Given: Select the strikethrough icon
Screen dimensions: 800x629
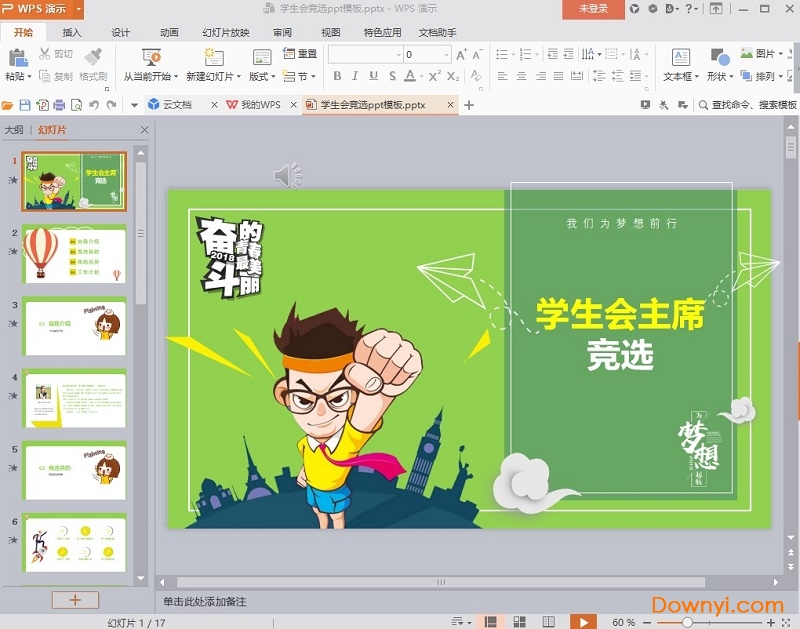Looking at the screenshot, I should pyautogui.click(x=392, y=76).
